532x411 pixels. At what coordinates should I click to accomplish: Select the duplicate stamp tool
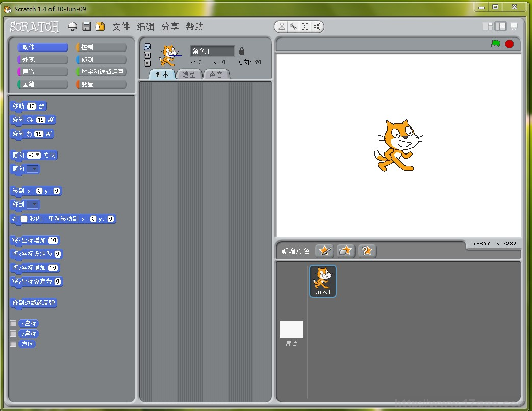click(282, 27)
